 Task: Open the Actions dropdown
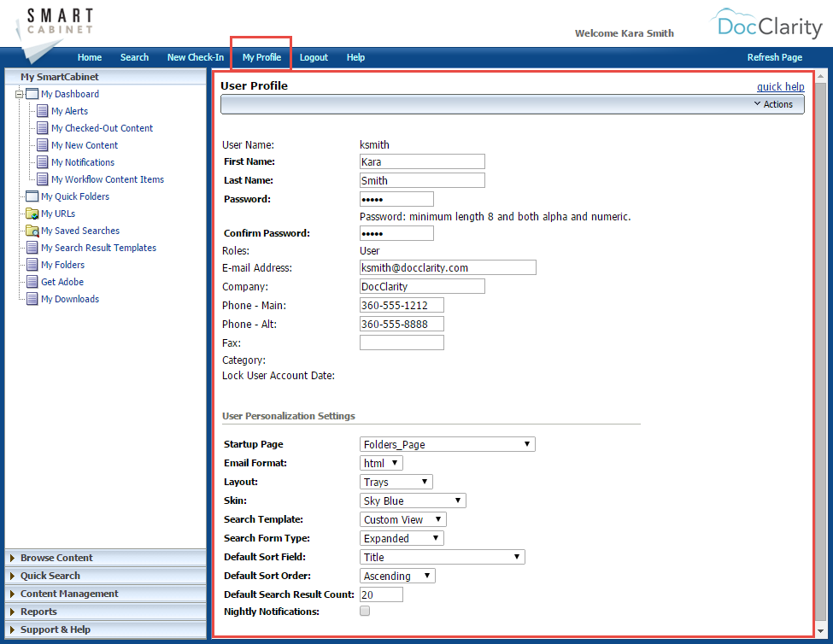[773, 103]
